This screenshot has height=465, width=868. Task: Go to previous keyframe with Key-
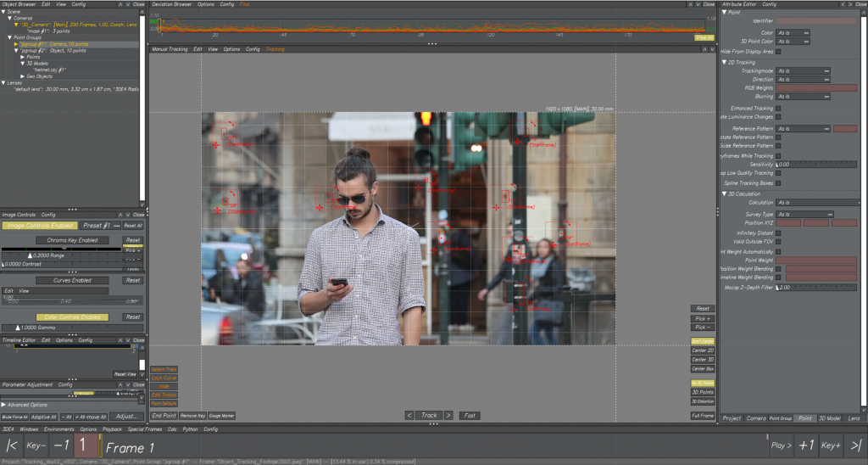(x=36, y=446)
